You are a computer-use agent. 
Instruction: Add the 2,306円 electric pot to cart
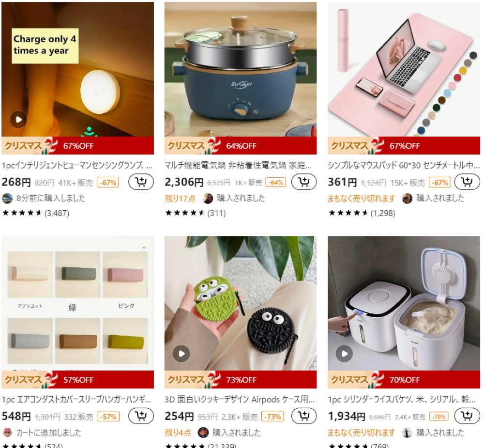click(x=304, y=182)
